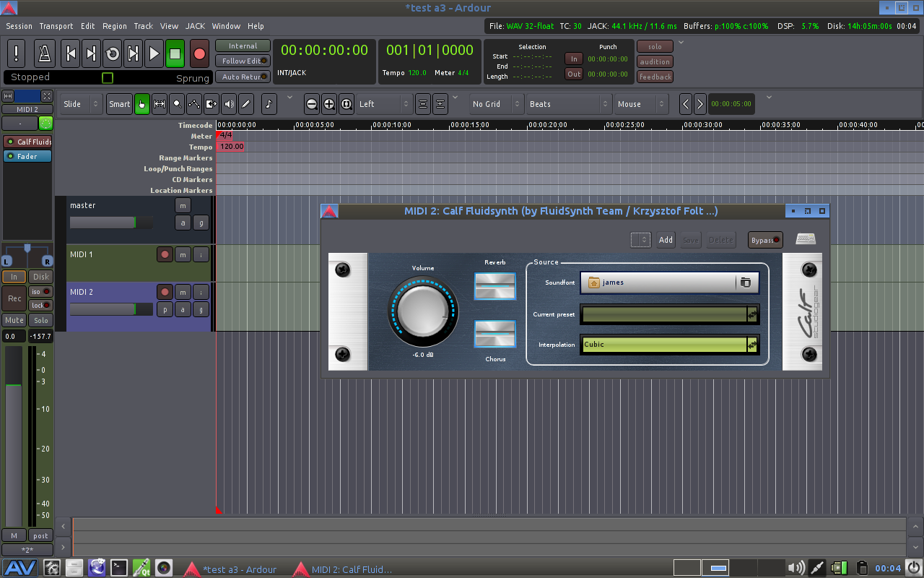Click the zoom out minus icon
This screenshot has width=924, height=578.
point(311,104)
